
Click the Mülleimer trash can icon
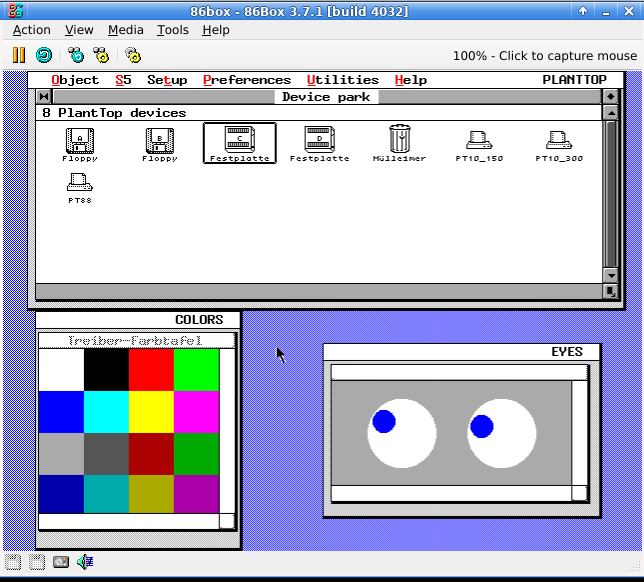(x=399, y=143)
